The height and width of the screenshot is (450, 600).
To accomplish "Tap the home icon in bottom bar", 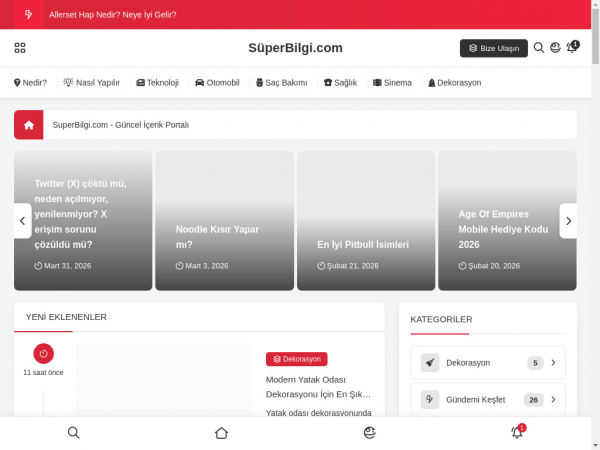I will point(221,432).
